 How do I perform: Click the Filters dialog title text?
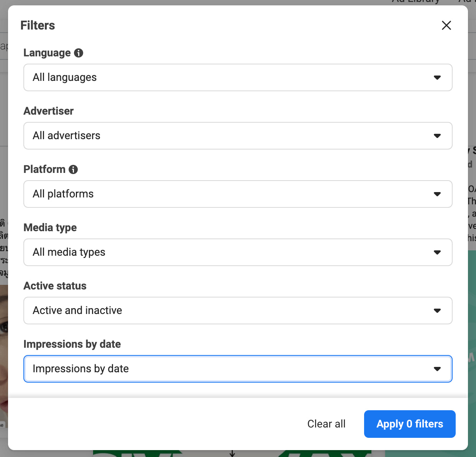[38, 25]
